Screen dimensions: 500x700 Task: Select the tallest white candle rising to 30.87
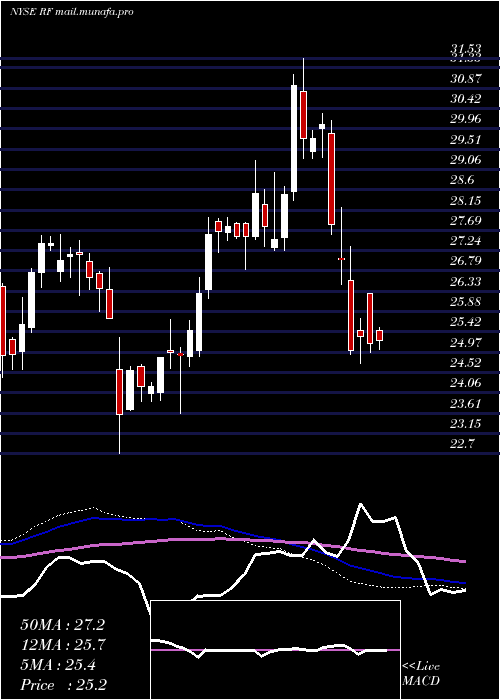294,138
